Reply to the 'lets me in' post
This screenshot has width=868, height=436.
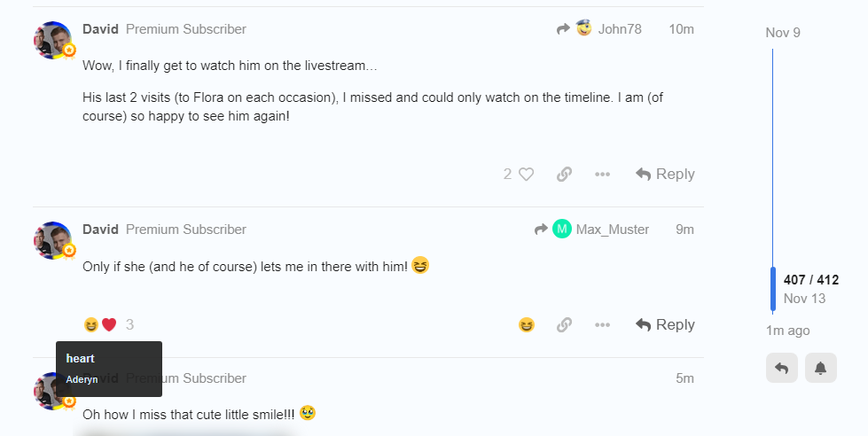click(665, 325)
